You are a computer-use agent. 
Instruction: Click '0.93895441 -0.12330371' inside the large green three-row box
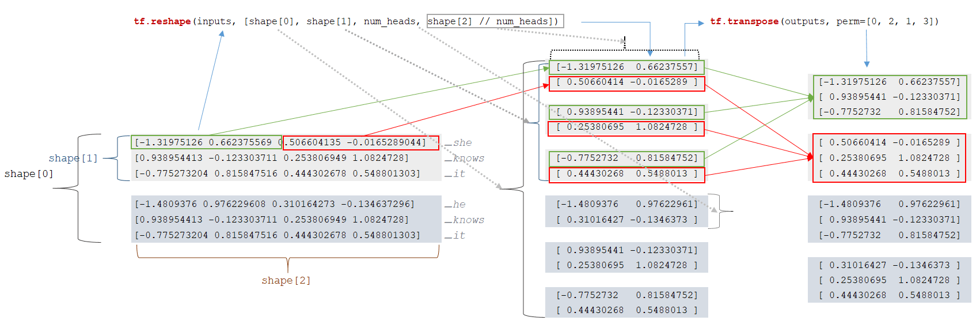tap(890, 97)
